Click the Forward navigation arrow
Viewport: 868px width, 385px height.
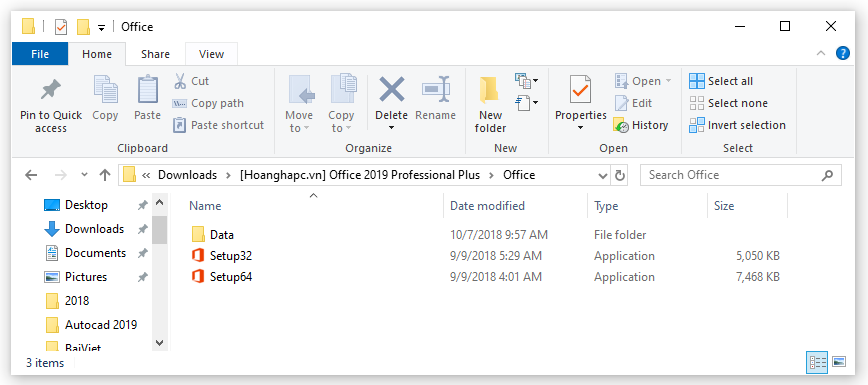[61, 175]
